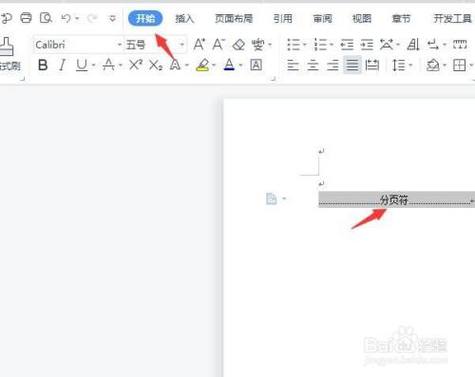Toggle Superscript formatting

136,65
